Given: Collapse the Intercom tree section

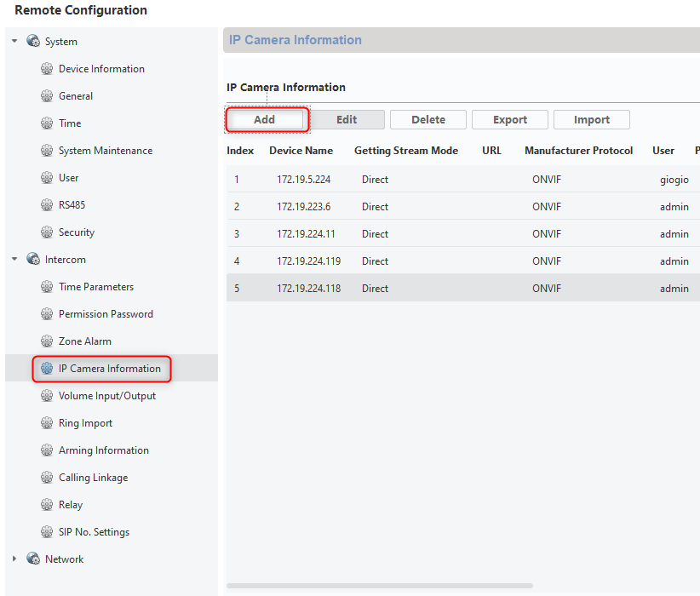Looking at the screenshot, I should pyautogui.click(x=14, y=259).
